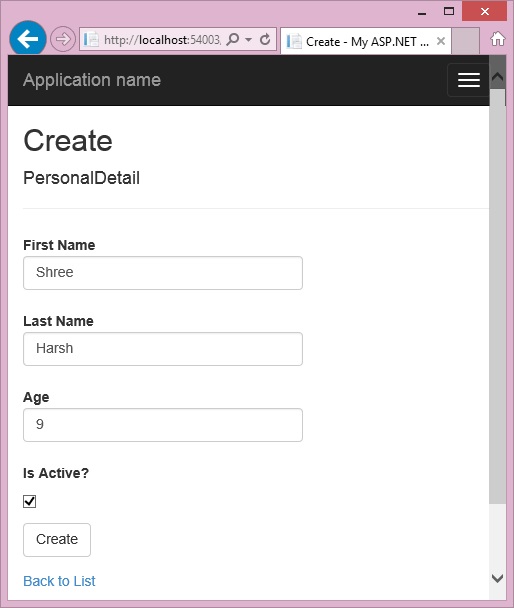
Task: Click the Application name brand link
Action: pos(92,80)
